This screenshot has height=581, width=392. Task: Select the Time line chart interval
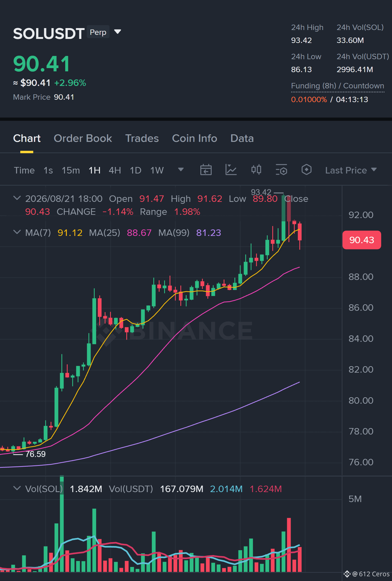pyautogui.click(x=24, y=170)
